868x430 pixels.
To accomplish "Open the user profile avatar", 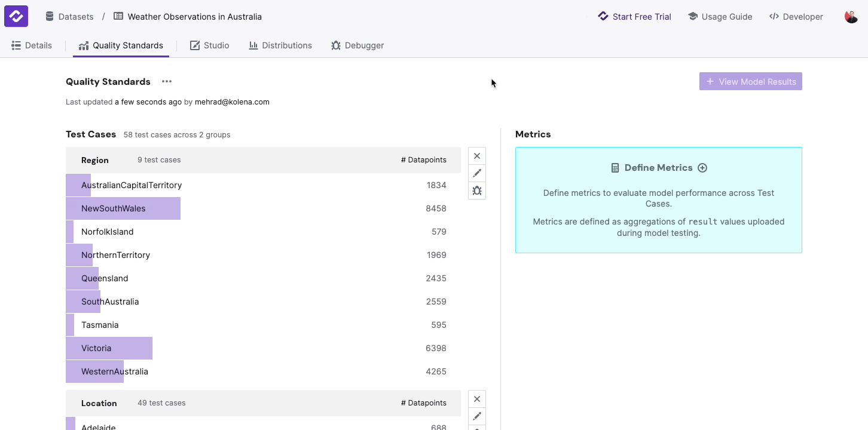I will (851, 17).
